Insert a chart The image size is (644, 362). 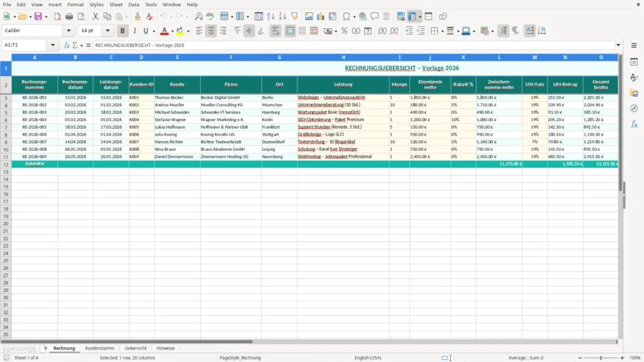pyautogui.click(x=321, y=16)
